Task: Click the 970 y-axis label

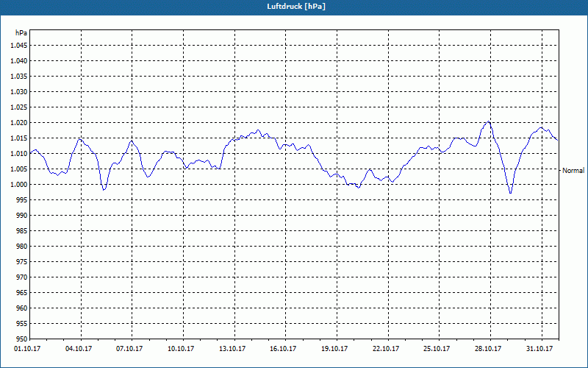Action: (22, 277)
